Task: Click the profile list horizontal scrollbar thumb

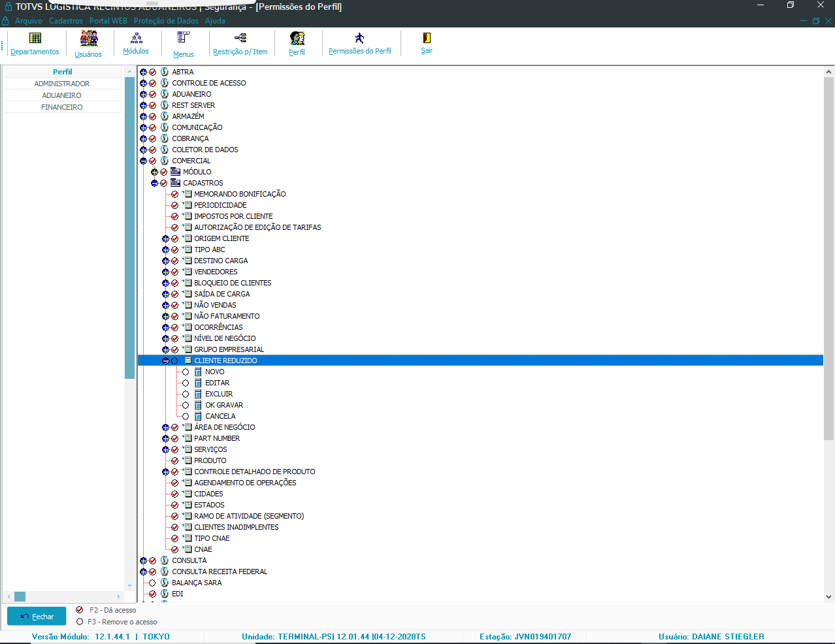Action: [20, 596]
